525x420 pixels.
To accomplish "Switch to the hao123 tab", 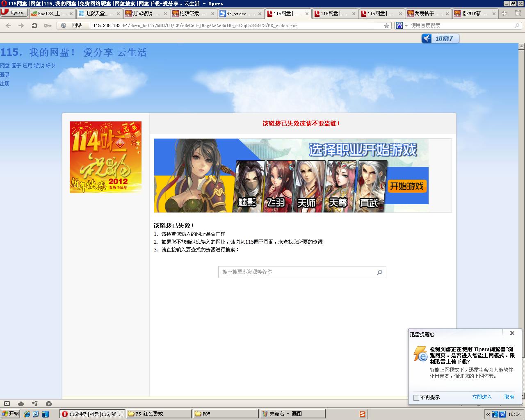I will tap(52, 14).
